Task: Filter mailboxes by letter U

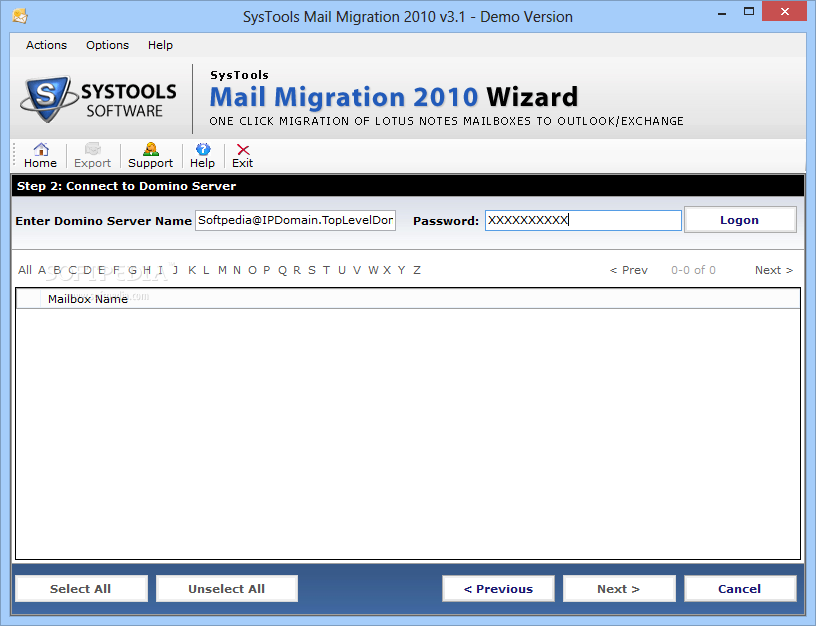Action: [342, 270]
